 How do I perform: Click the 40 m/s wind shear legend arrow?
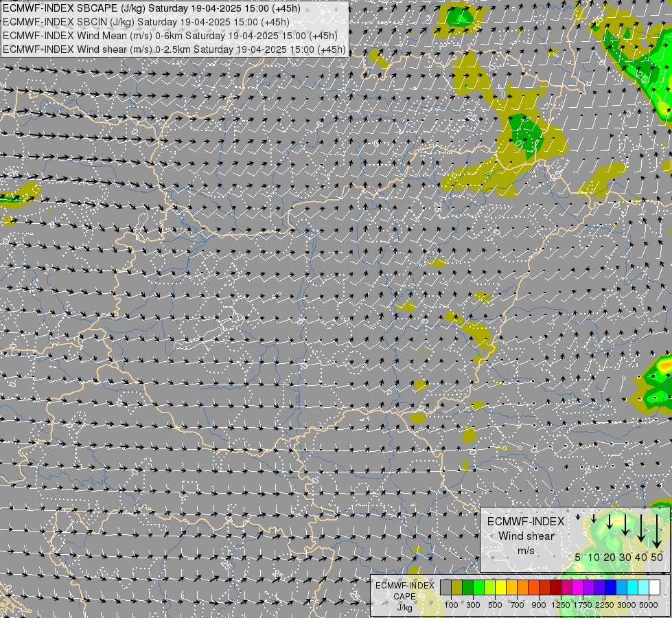[x=641, y=528]
